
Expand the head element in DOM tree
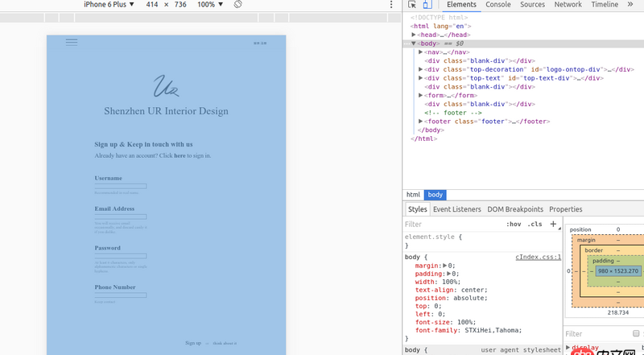[x=414, y=35]
